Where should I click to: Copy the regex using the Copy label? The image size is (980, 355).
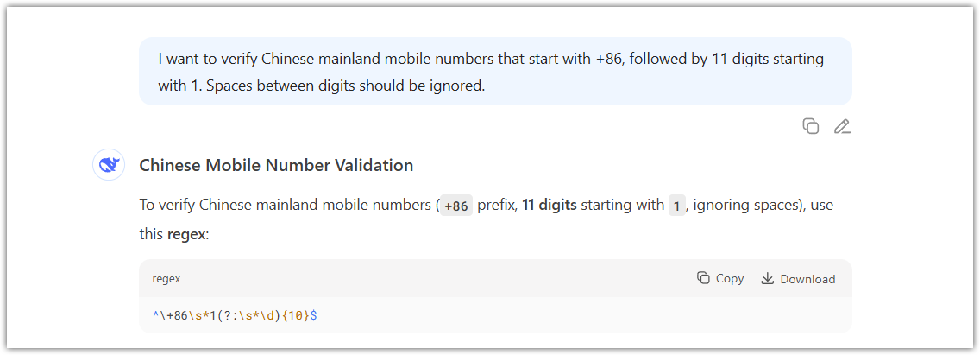click(x=729, y=279)
